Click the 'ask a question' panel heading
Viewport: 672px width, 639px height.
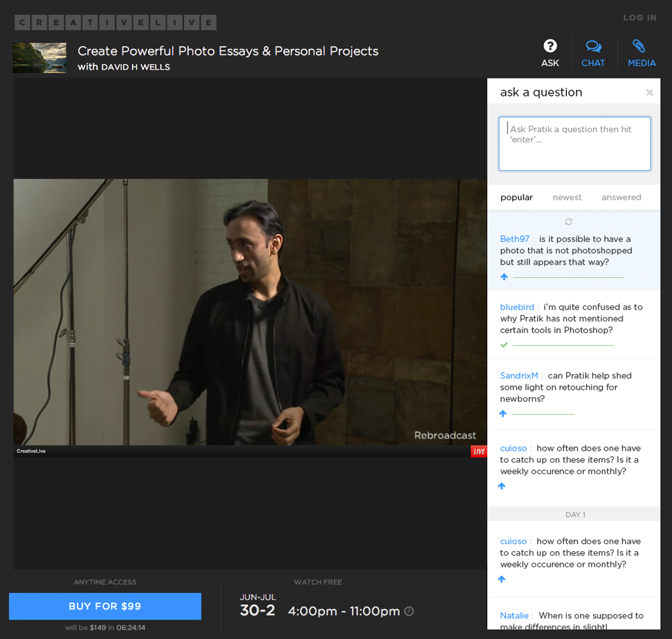click(541, 92)
